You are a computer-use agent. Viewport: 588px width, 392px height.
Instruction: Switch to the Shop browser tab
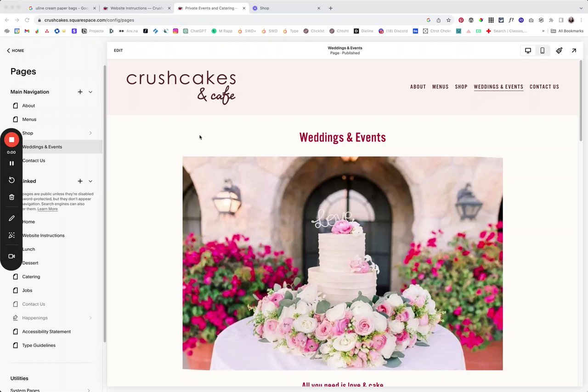click(285, 8)
